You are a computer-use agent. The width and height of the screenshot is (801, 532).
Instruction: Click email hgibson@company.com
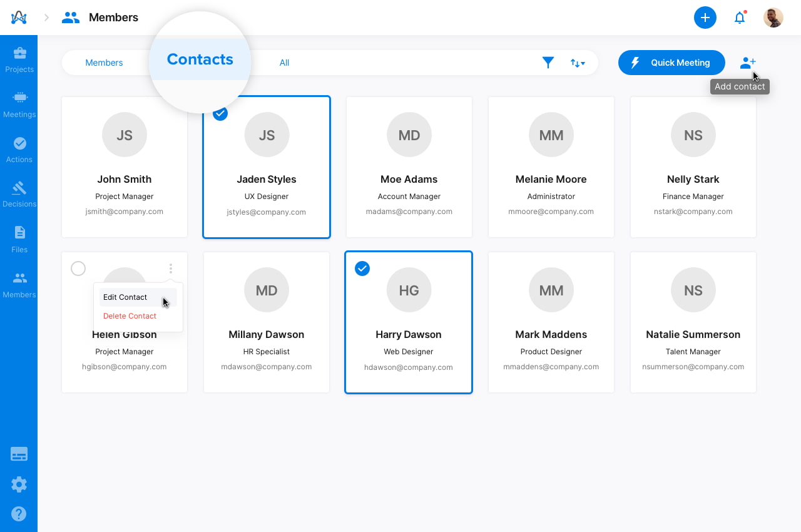pos(125,367)
